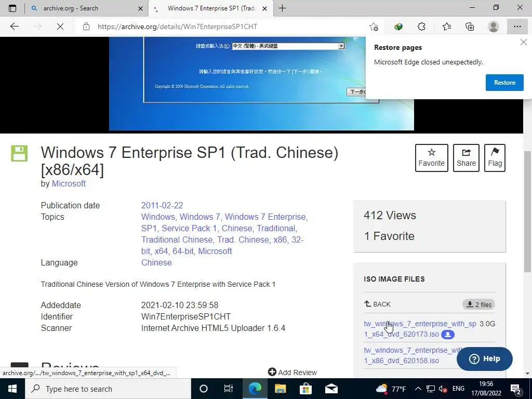Select the Windows 7 Enterprise SP1 tab
This screenshot has height=399, width=532.
[x=211, y=8]
